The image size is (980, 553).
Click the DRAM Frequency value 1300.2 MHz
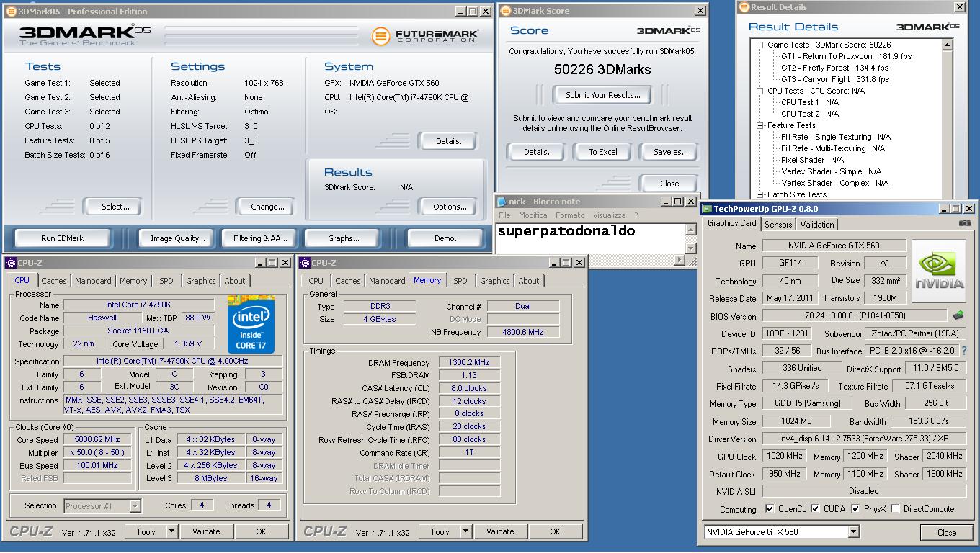(x=469, y=363)
